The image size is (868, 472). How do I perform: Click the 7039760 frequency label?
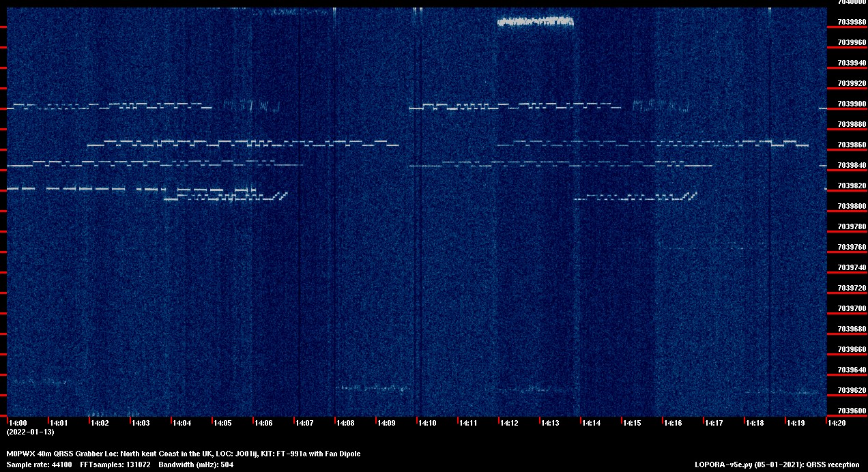coord(852,247)
